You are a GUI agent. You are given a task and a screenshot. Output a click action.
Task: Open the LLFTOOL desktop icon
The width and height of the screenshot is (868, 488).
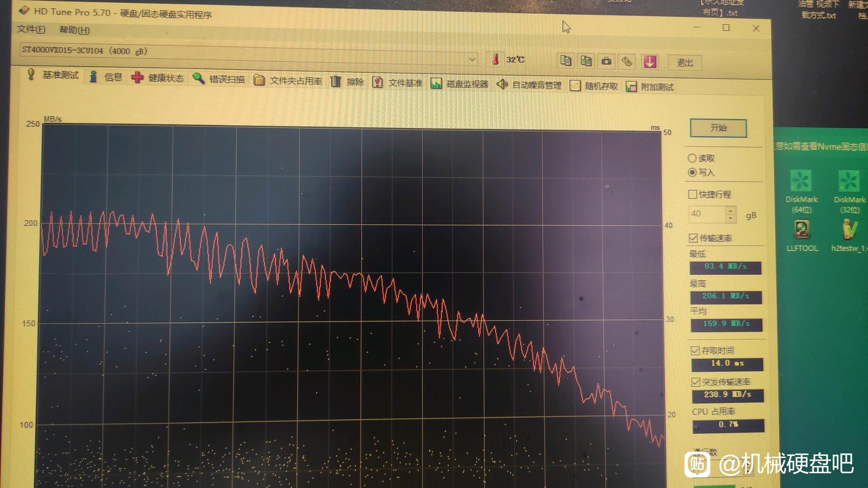pos(802,235)
